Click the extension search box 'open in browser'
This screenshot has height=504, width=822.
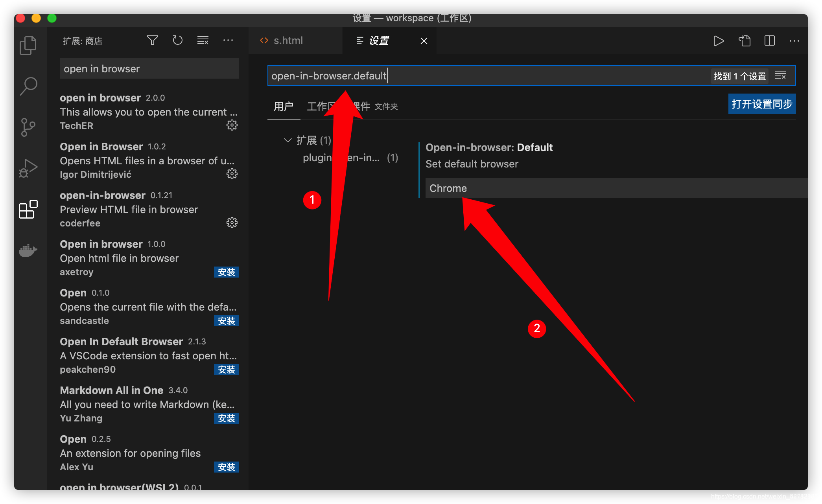point(149,69)
